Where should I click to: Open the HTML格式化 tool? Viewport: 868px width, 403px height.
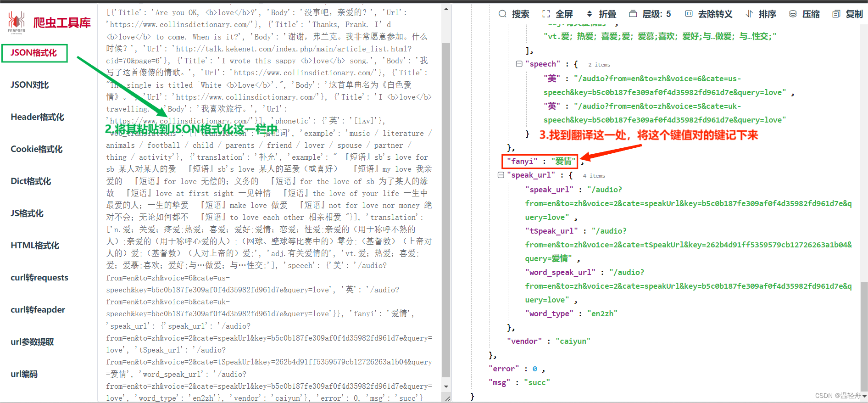(35, 245)
